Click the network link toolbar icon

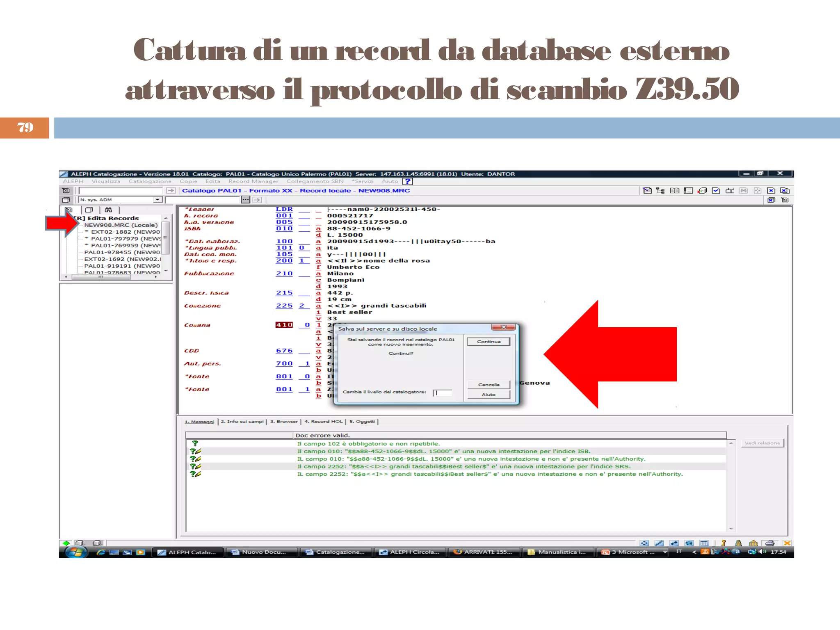pos(730,190)
